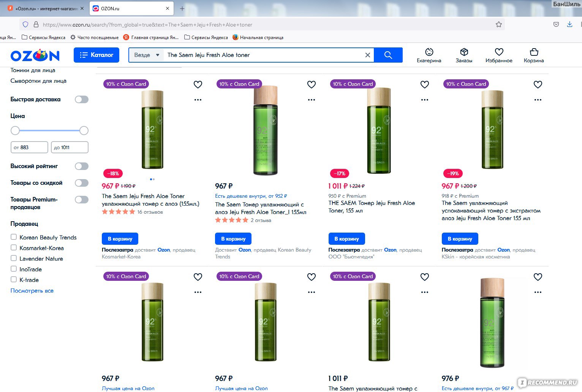Click the shield tracking protection icon
This screenshot has width=582, height=392.
[x=25, y=24]
